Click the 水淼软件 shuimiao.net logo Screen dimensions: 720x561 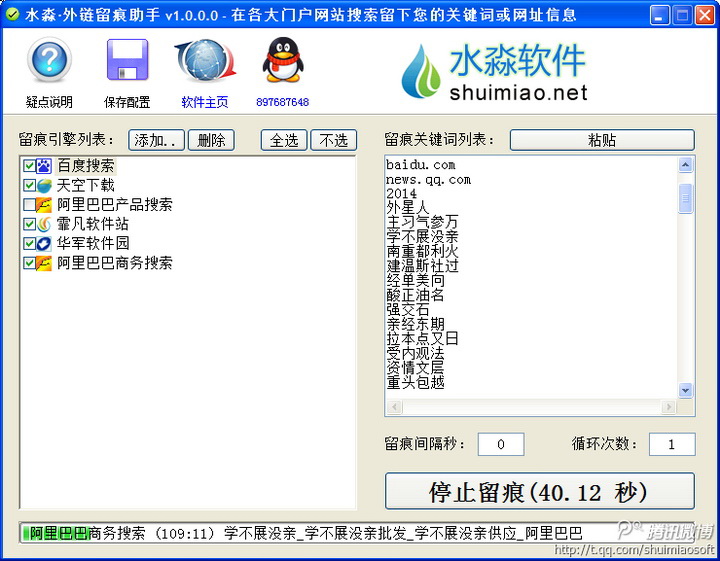click(x=495, y=71)
